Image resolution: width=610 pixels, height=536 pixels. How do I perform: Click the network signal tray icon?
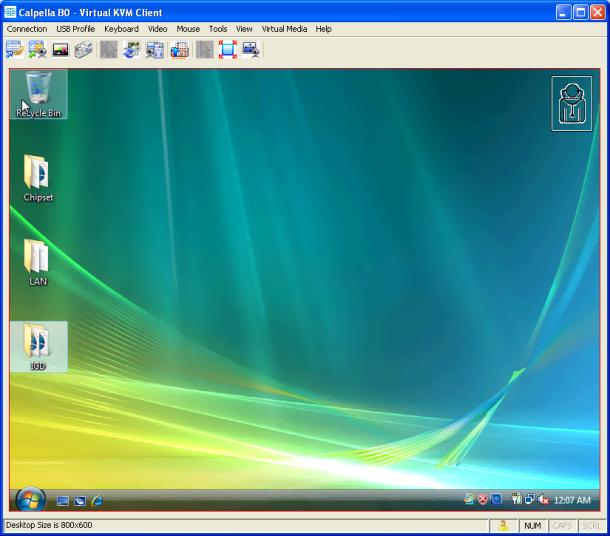516,499
